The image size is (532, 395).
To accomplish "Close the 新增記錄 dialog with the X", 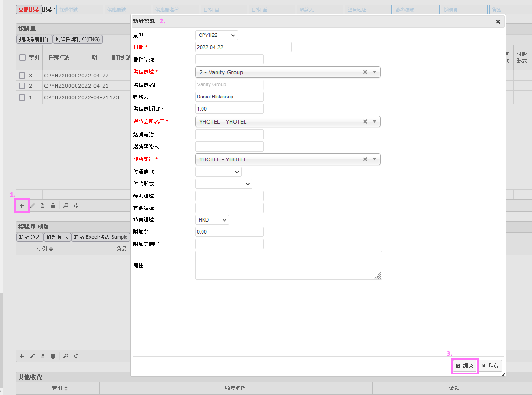I will point(498,21).
